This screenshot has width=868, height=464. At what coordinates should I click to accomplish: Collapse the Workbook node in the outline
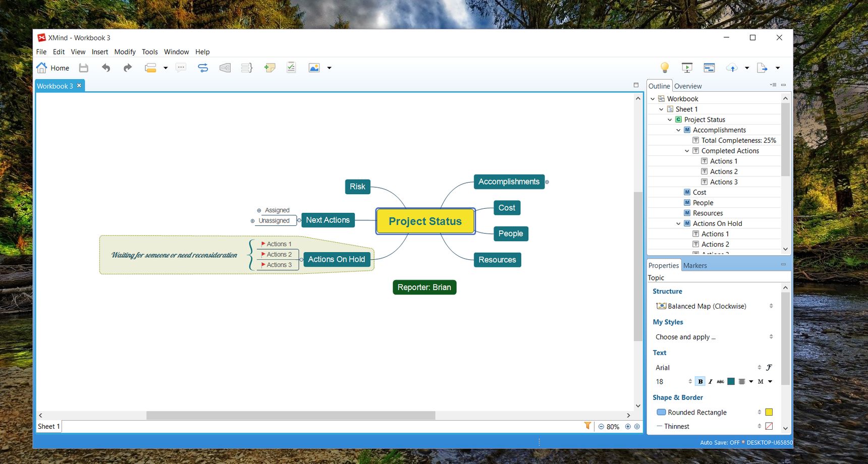(653, 99)
